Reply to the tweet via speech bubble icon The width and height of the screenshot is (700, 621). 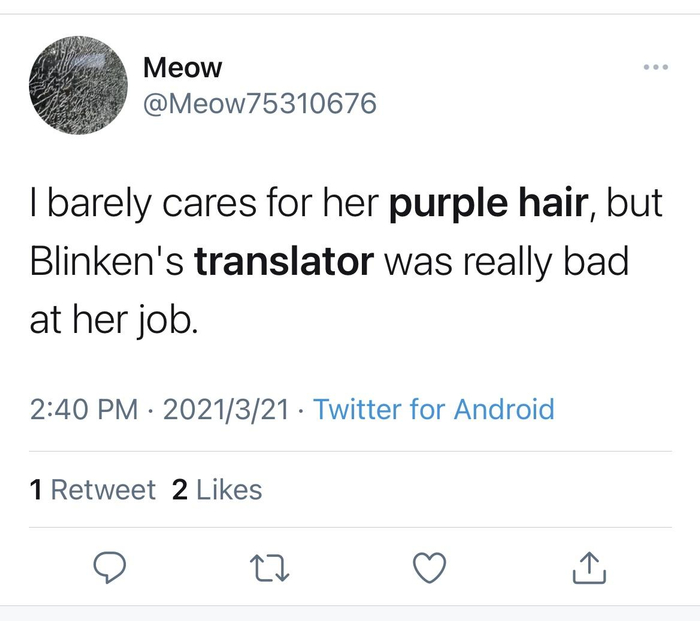pos(108,568)
